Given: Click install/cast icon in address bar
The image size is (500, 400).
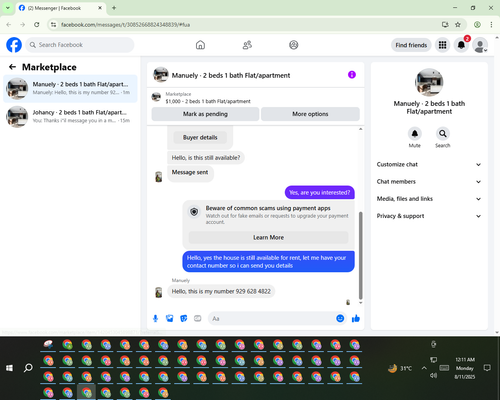Looking at the screenshot, I should pos(445,25).
